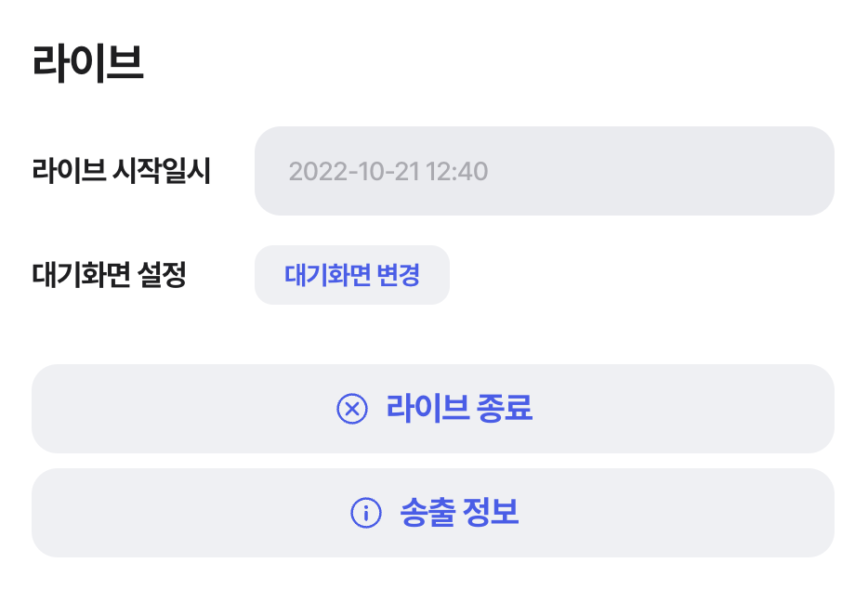The height and width of the screenshot is (589, 868).
Task: Click the 대기화면 설정 label
Action: coord(110,275)
